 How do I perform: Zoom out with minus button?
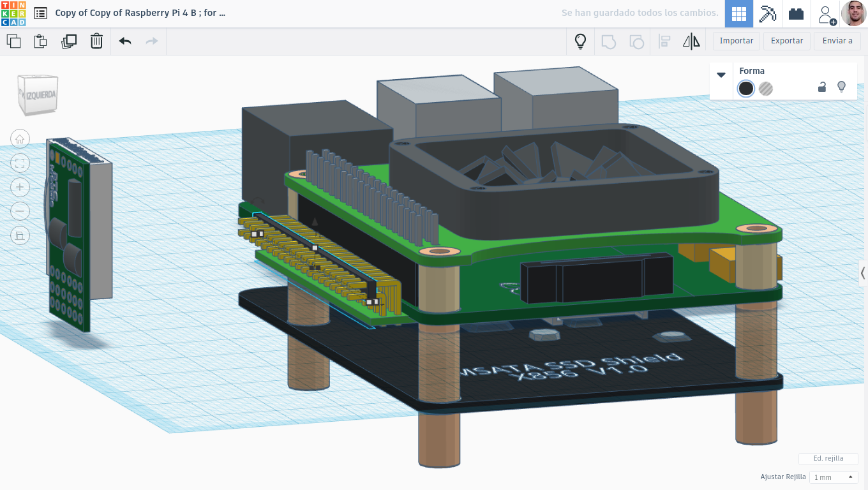pos(20,211)
